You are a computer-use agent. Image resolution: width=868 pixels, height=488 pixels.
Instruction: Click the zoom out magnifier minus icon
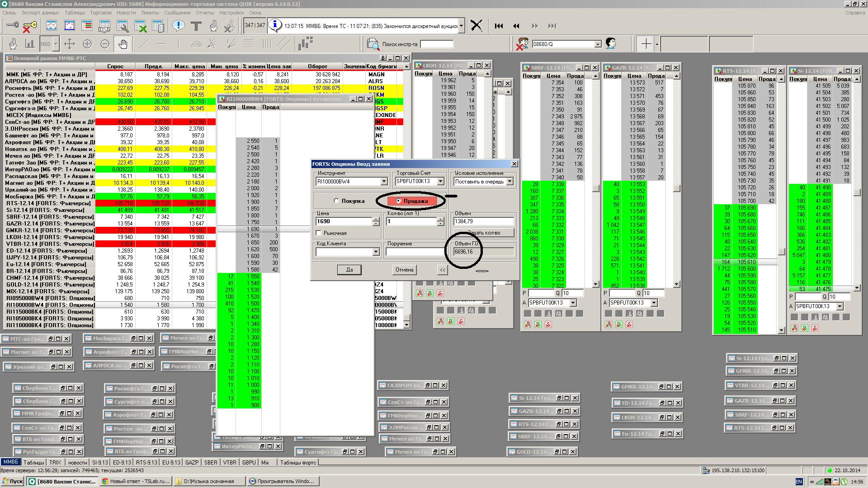105,44
